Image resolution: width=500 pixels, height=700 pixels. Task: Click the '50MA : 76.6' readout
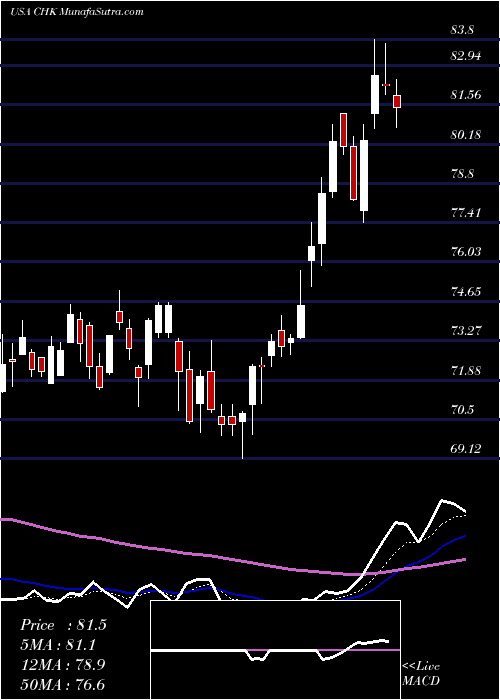coord(63,684)
